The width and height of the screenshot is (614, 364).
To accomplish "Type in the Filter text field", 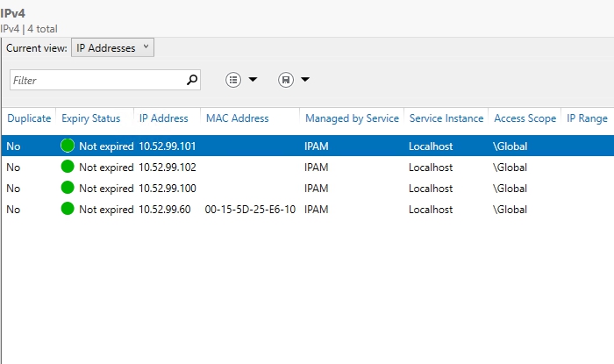I will tap(96, 80).
